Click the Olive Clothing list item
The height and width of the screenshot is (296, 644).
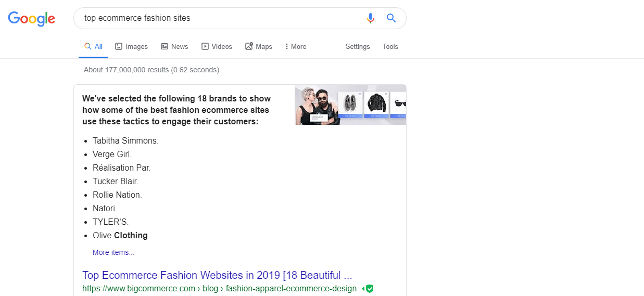[x=121, y=235]
